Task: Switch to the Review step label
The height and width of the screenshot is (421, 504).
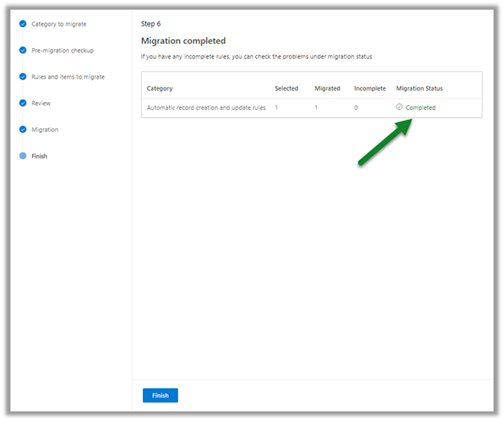Action: click(x=41, y=103)
